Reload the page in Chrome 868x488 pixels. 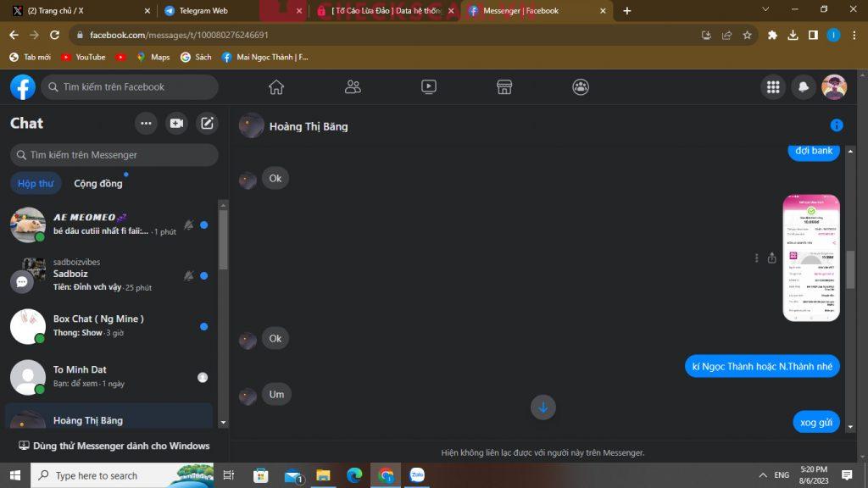54,35
